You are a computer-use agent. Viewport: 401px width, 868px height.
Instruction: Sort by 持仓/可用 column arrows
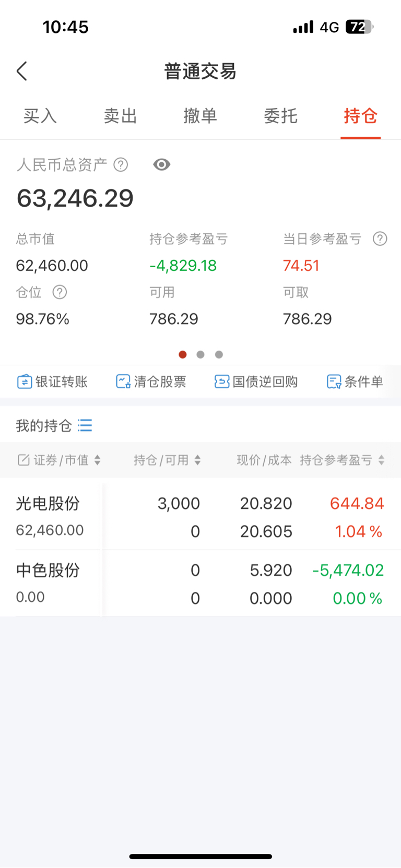[197, 460]
